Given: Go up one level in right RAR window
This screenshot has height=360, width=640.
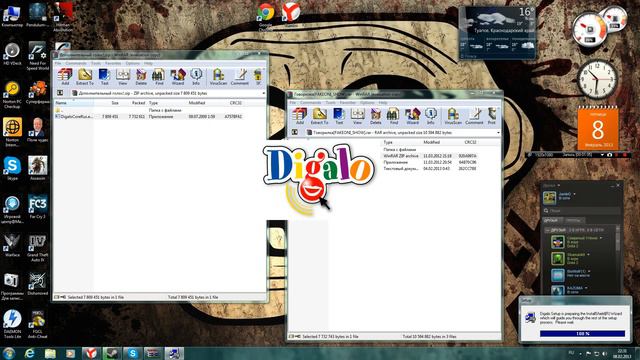Looking at the screenshot, I should click(295, 132).
